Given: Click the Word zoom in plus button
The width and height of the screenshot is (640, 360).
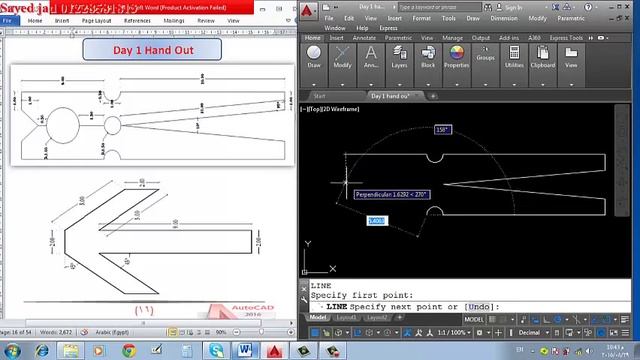Looking at the screenshot, I should (x=291, y=332).
